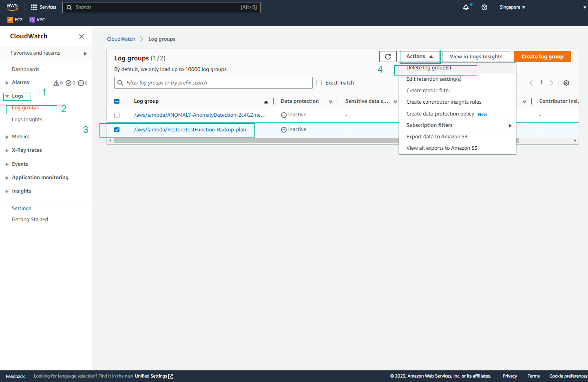The height and width of the screenshot is (382, 588).
Task: Click the AWS logo home icon
Action: pos(12,7)
